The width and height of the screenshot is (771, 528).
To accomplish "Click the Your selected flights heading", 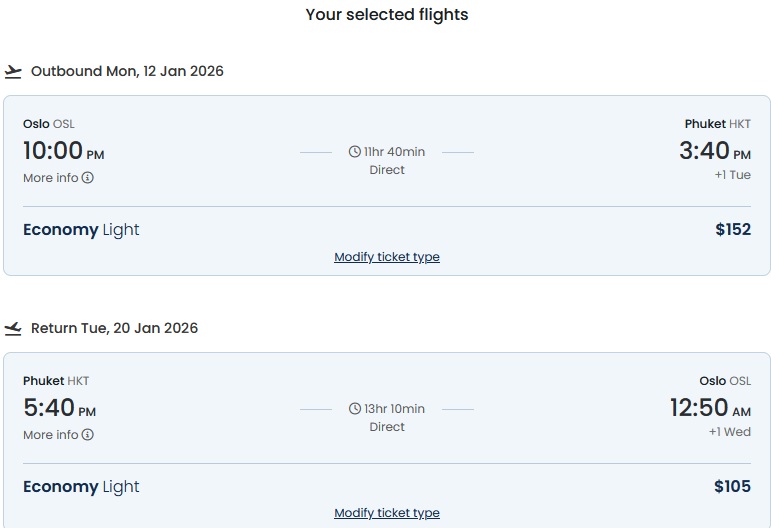I will 387,14.
